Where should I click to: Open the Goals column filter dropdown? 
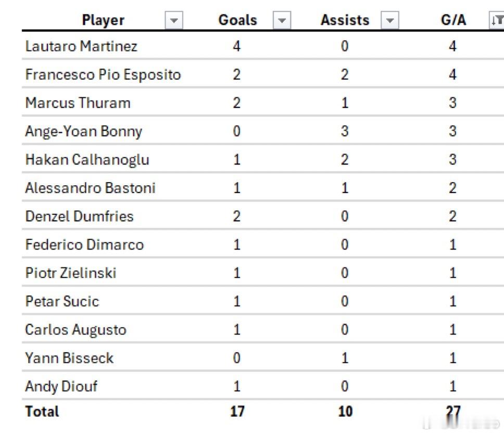click(x=282, y=21)
